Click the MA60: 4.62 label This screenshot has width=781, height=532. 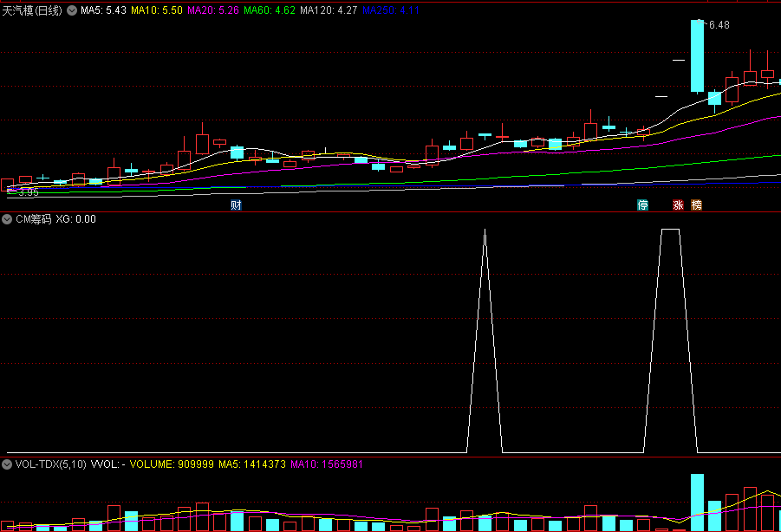(270, 10)
